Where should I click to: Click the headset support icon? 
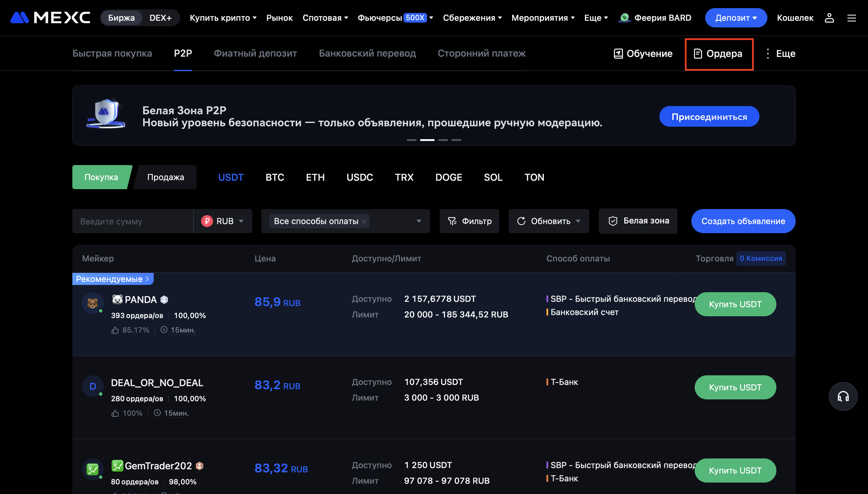[843, 396]
